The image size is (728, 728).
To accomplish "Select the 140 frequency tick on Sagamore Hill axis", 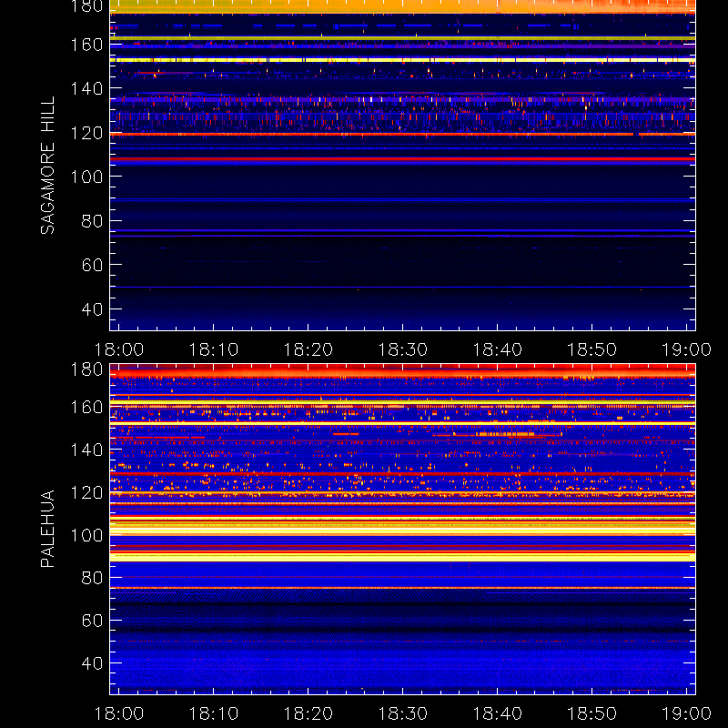I will [86, 88].
